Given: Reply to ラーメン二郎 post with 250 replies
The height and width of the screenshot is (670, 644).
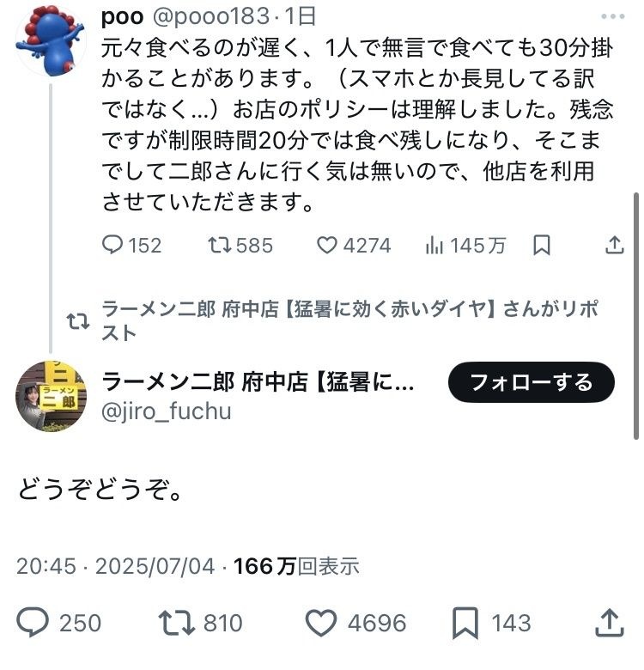Looking at the screenshot, I should [x=34, y=622].
